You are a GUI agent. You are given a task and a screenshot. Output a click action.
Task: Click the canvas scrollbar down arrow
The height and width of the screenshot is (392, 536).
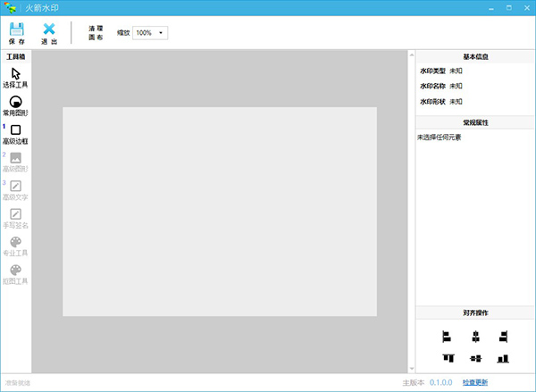click(x=410, y=368)
